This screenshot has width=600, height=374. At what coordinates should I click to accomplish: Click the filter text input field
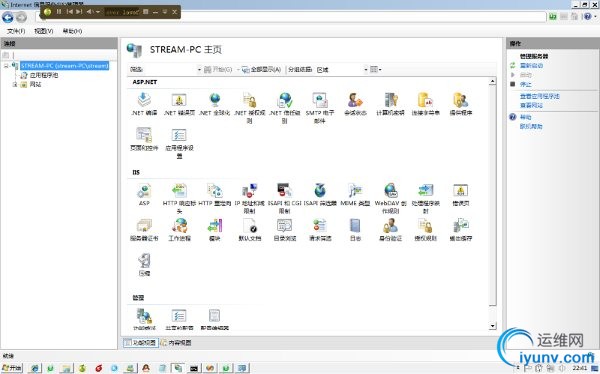(170, 70)
